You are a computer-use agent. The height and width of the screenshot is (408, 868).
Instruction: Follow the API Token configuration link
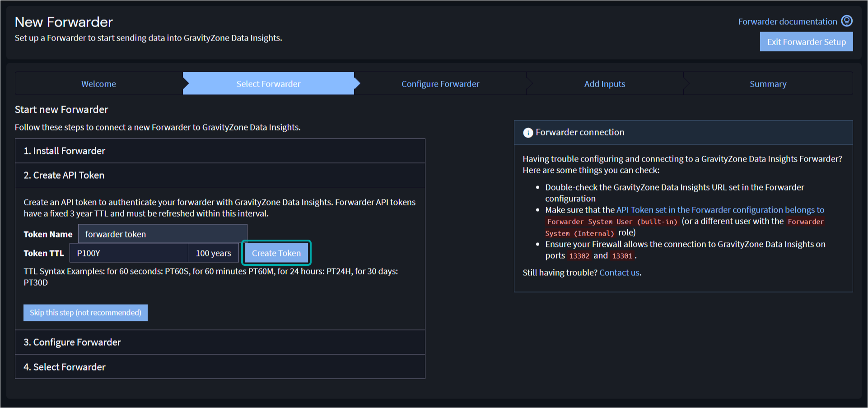pyautogui.click(x=720, y=209)
